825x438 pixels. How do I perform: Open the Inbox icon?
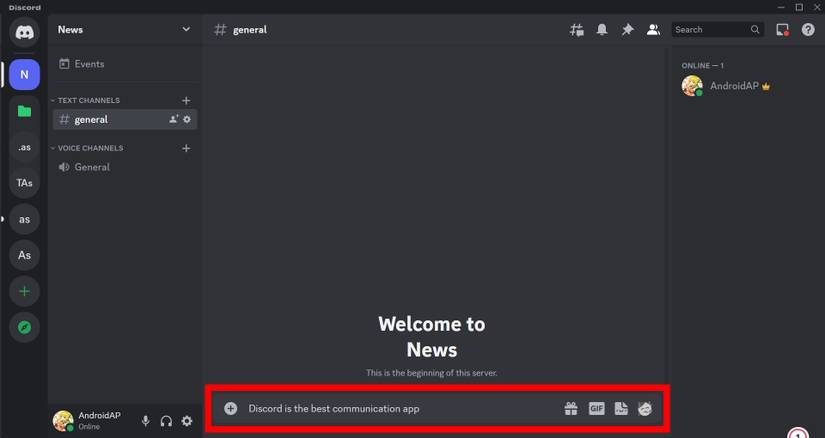point(782,30)
